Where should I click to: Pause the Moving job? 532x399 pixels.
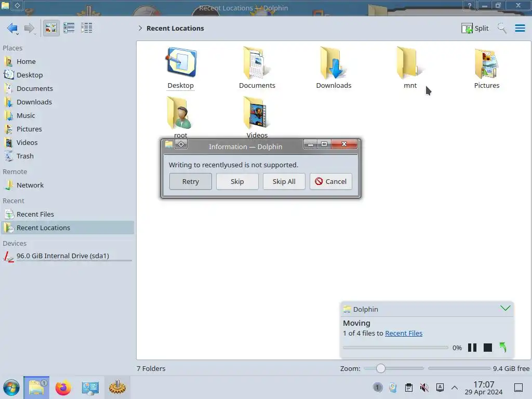point(472,348)
